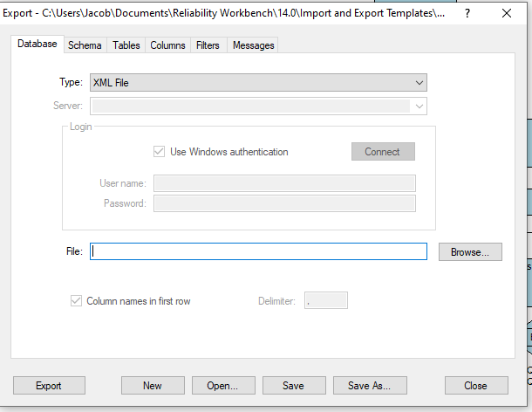
Task: Click the User name field
Action: click(x=284, y=183)
